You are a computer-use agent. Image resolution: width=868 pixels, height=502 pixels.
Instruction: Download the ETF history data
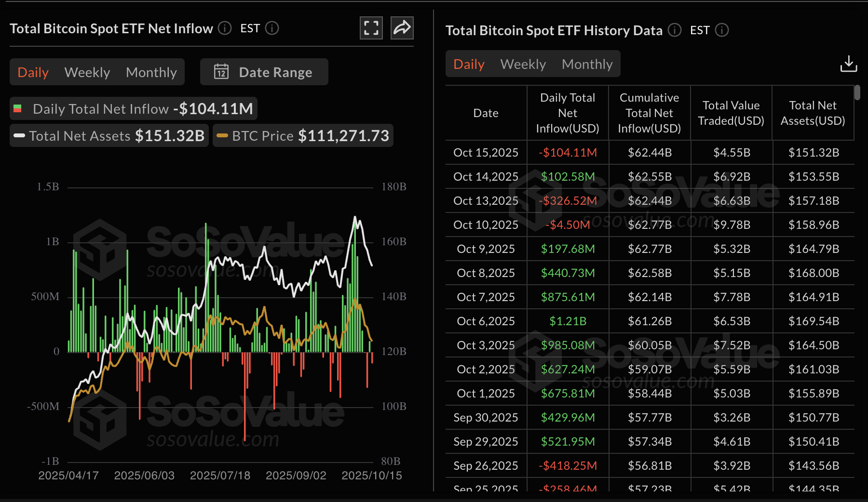pos(849,63)
